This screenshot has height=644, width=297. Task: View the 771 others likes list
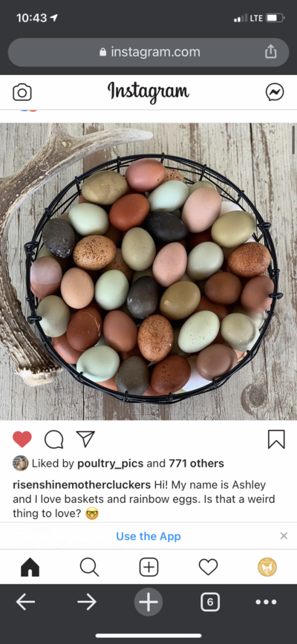[196, 464]
